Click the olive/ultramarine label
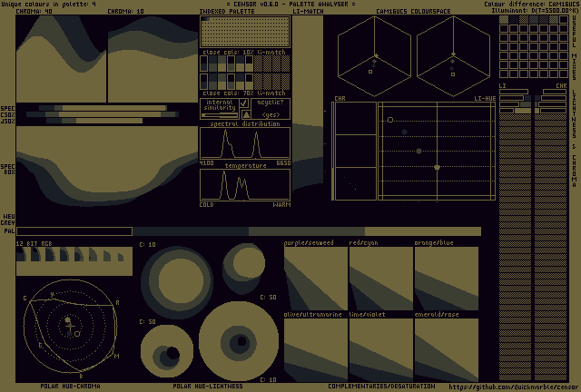The image size is (581, 392). 312,314
